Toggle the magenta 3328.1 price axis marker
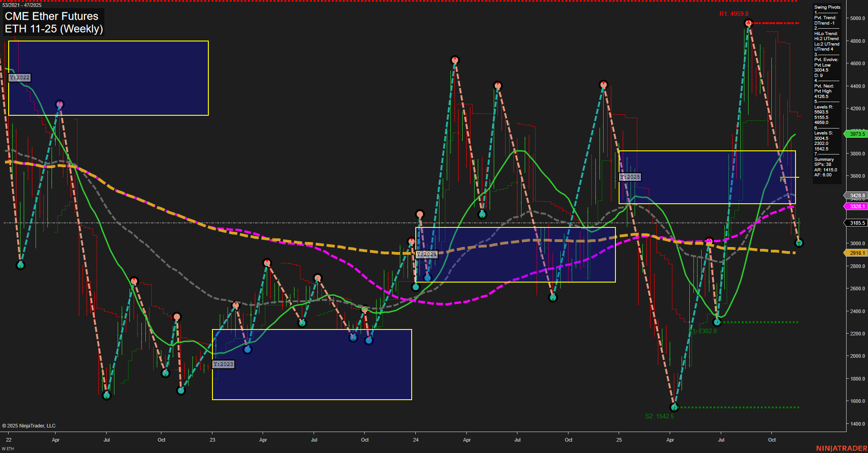Image resolution: width=868 pixels, height=453 pixels. click(x=856, y=206)
